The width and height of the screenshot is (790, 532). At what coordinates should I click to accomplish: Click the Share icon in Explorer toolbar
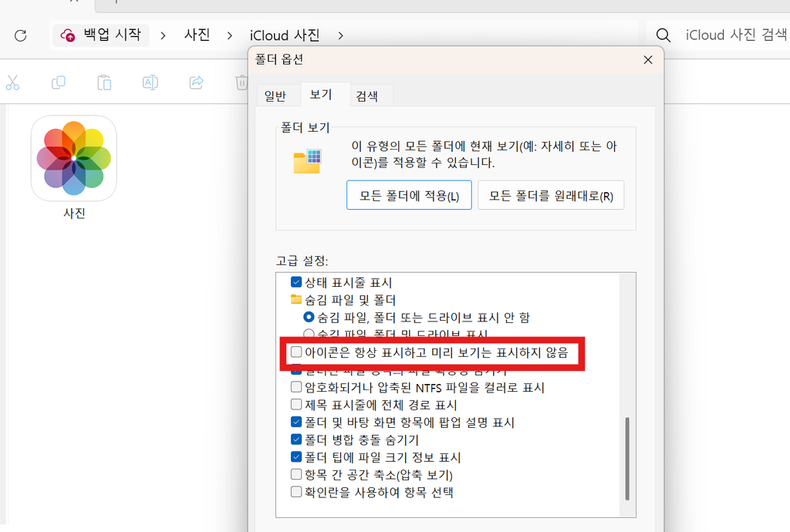197,82
